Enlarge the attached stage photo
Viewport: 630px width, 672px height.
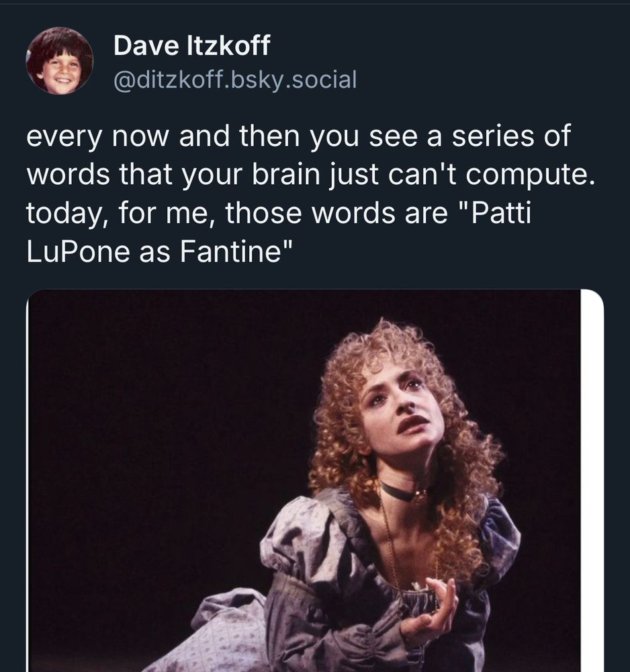(304, 480)
